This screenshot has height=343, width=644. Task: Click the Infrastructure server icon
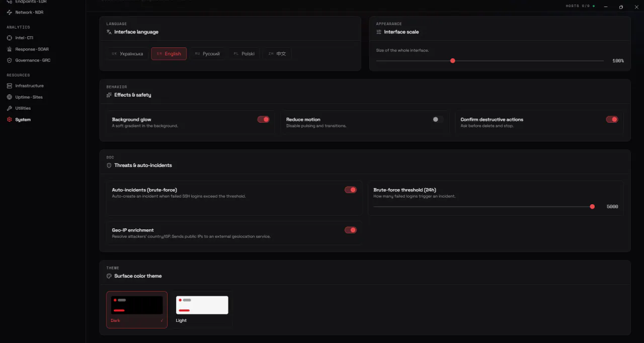(x=10, y=86)
